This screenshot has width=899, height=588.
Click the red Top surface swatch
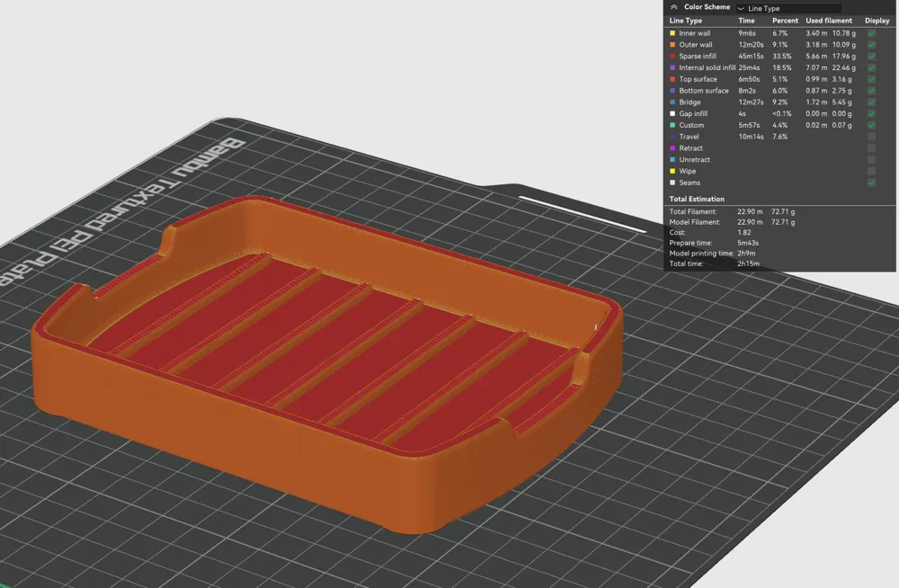tap(672, 79)
